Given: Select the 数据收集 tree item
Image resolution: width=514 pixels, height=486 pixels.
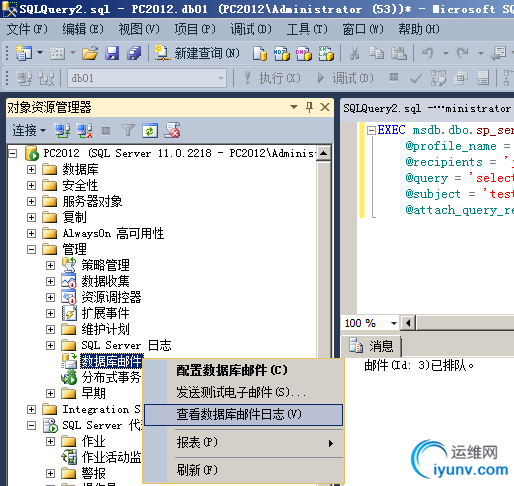Looking at the screenshot, I should pos(105,281).
